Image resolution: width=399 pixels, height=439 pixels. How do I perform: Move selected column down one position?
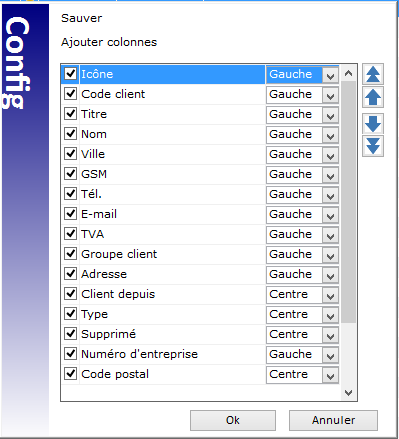(x=373, y=124)
